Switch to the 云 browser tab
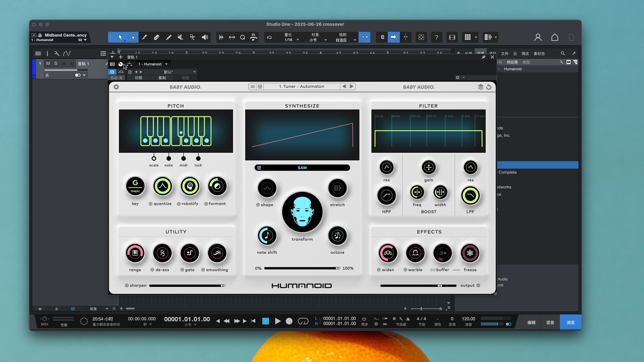644x362 pixels. pyautogui.click(x=515, y=54)
